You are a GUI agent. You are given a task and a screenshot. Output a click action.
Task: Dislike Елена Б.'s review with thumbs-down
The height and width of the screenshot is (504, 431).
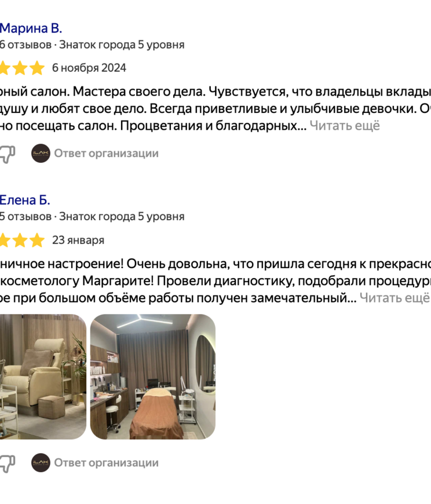(x=8, y=463)
